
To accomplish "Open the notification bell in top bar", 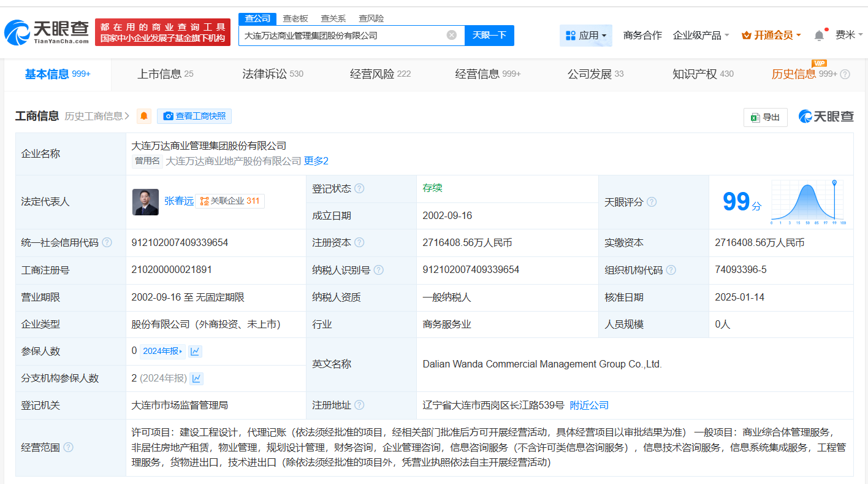I will click(819, 35).
